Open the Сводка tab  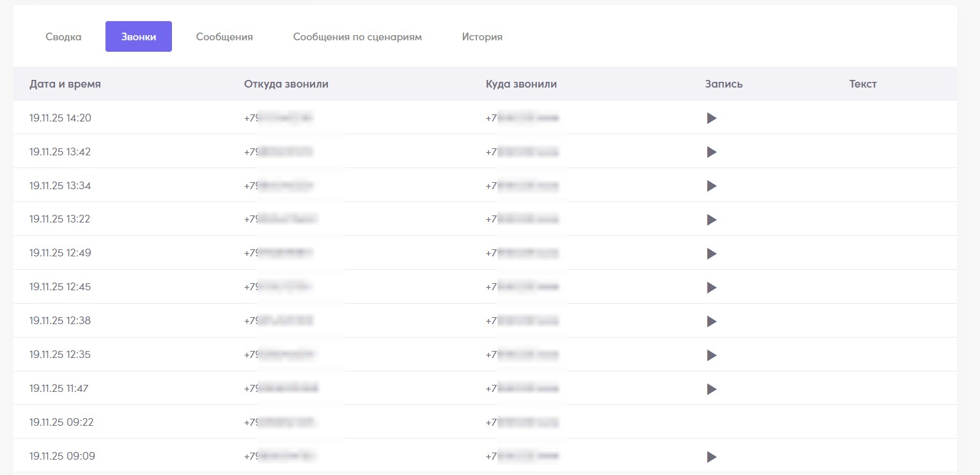pos(63,37)
